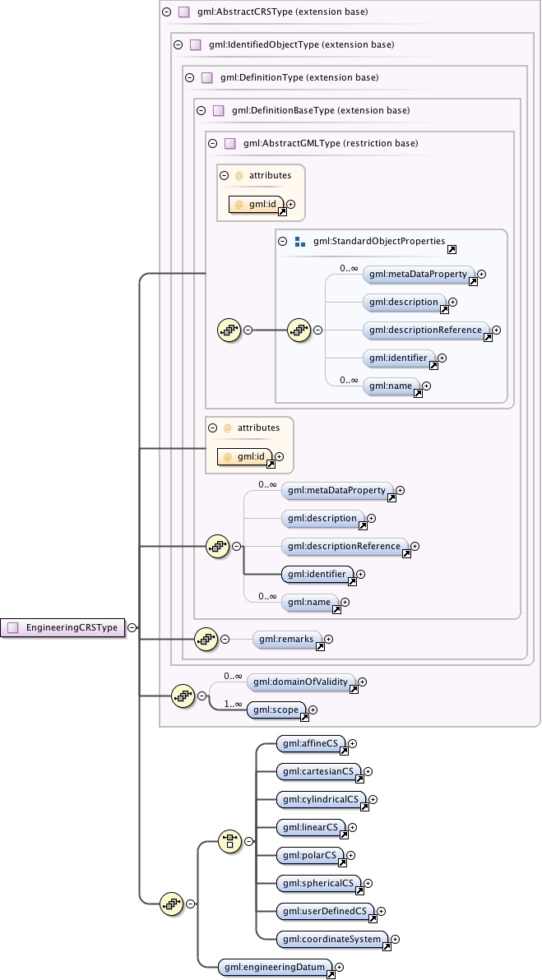Expand the lower gml:metaDataProperty in DefinitionBaseType
The height and width of the screenshot is (980, 542).
400,491
